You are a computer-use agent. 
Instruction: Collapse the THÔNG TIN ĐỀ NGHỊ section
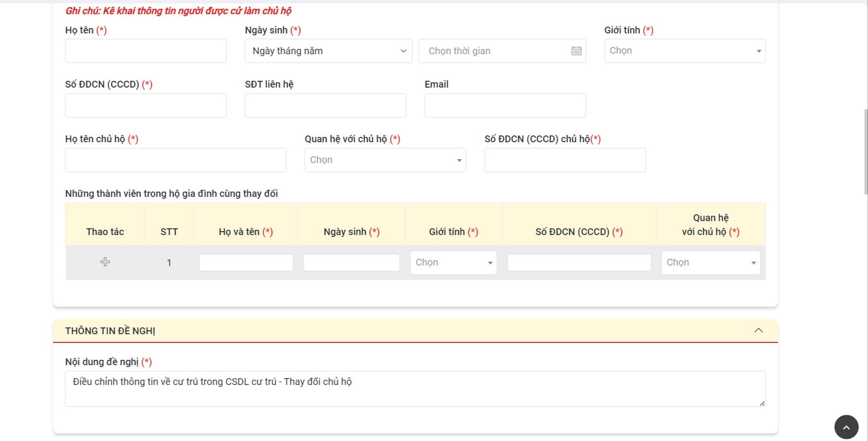[758, 330]
